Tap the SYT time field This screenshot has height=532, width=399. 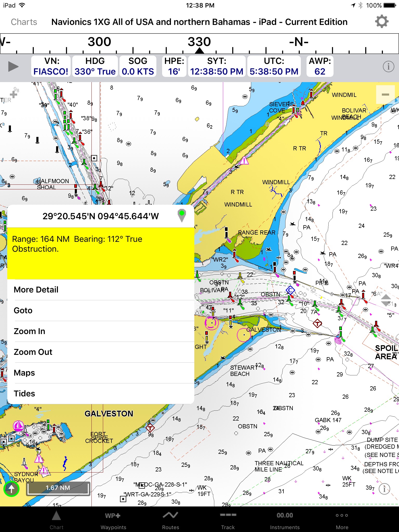click(217, 66)
